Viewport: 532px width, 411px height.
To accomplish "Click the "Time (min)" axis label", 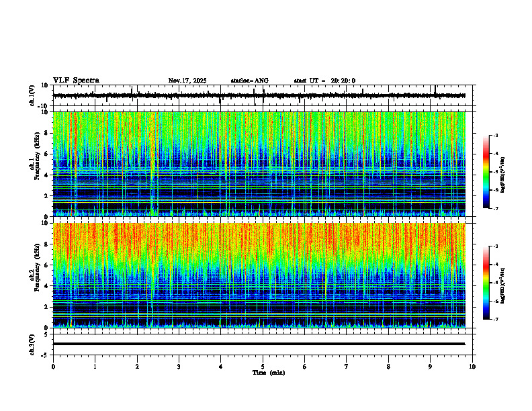I will point(269,373).
